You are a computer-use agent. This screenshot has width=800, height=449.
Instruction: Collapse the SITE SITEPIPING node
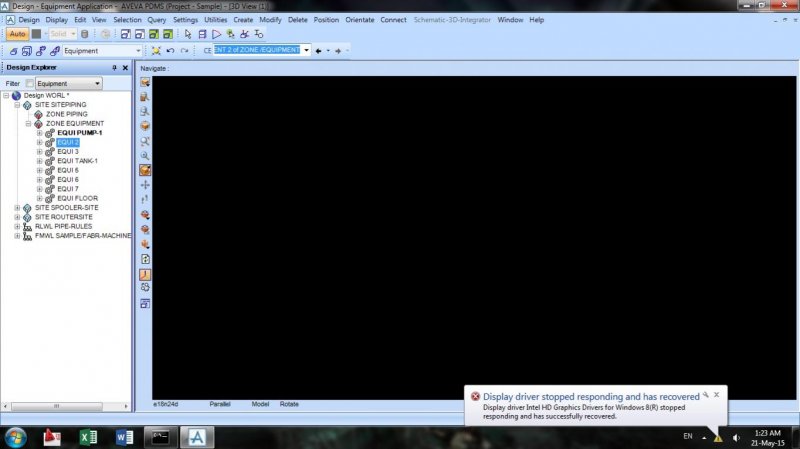pos(17,105)
